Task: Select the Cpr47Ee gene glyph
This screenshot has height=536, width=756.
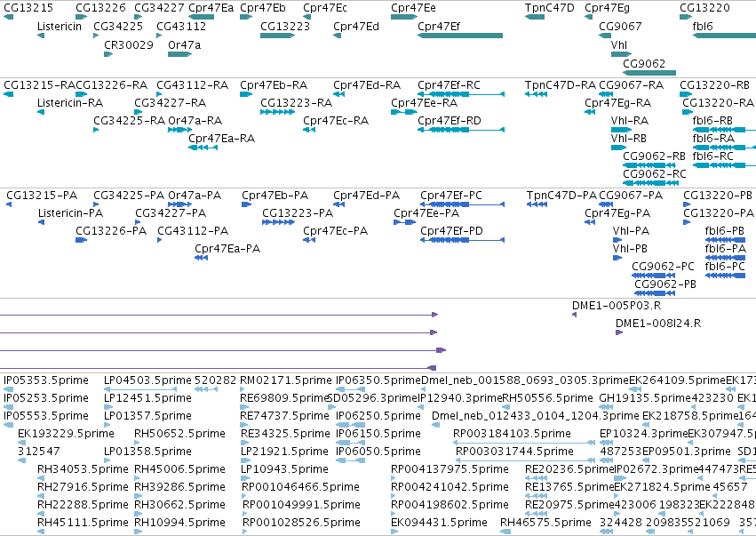Action: pos(404,17)
